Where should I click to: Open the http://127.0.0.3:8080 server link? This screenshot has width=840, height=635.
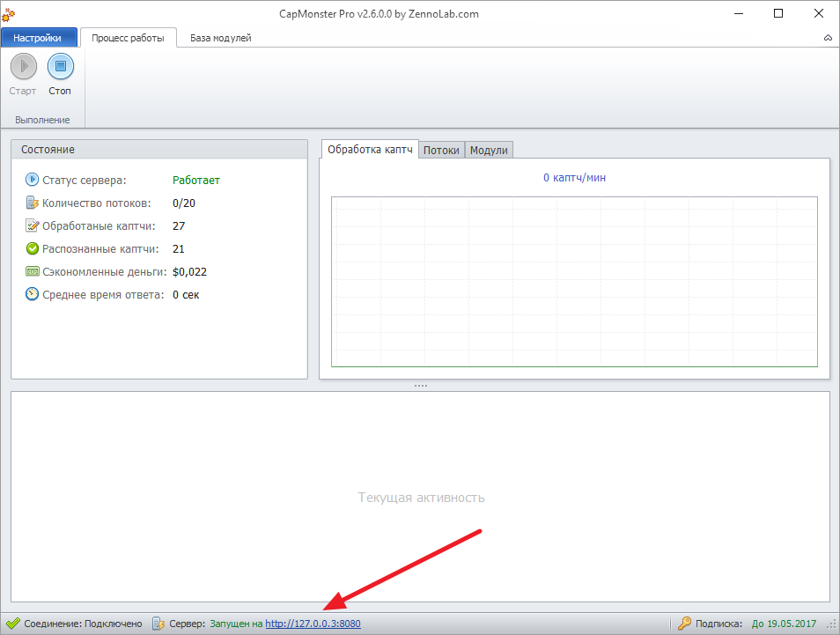[x=313, y=624]
